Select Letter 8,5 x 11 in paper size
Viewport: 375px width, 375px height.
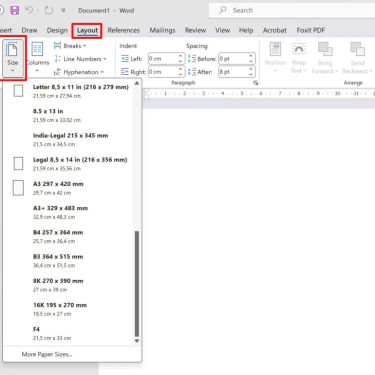coord(68,91)
